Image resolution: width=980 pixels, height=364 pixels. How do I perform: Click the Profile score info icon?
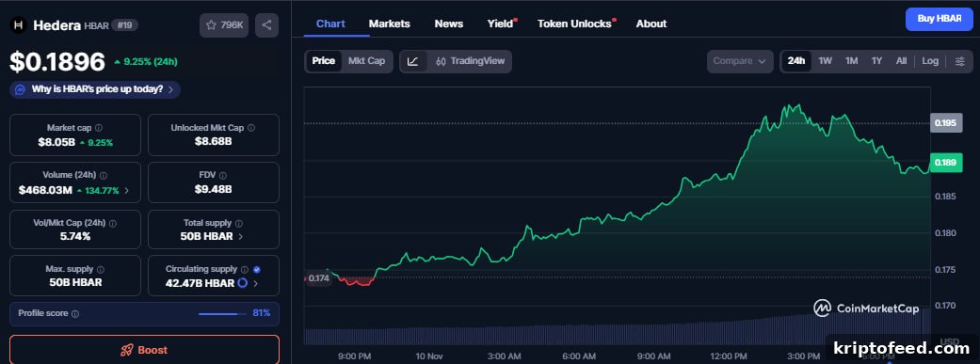coord(75,313)
